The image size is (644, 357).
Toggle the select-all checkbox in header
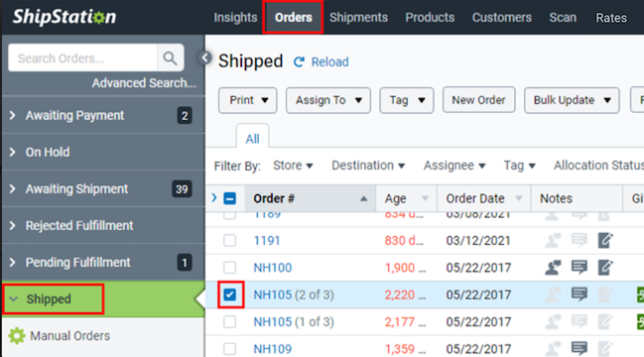click(230, 198)
